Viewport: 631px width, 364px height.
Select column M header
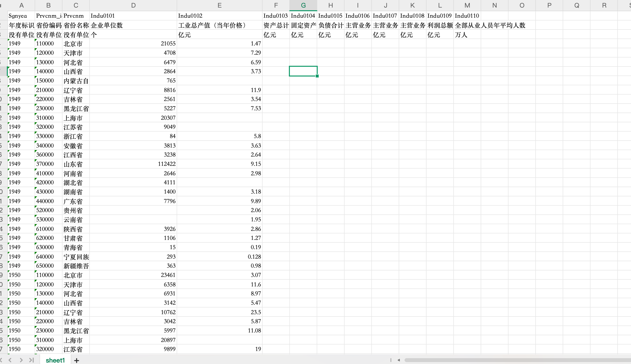[467, 5]
